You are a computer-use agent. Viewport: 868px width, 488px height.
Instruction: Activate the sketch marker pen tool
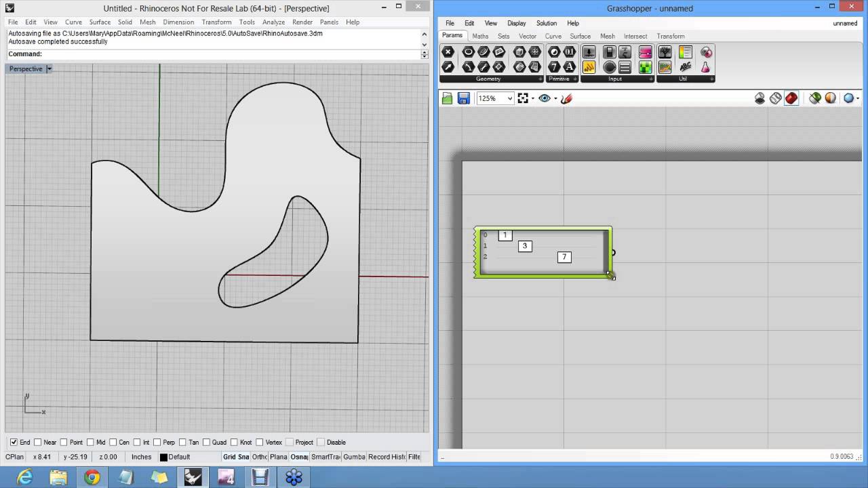567,98
